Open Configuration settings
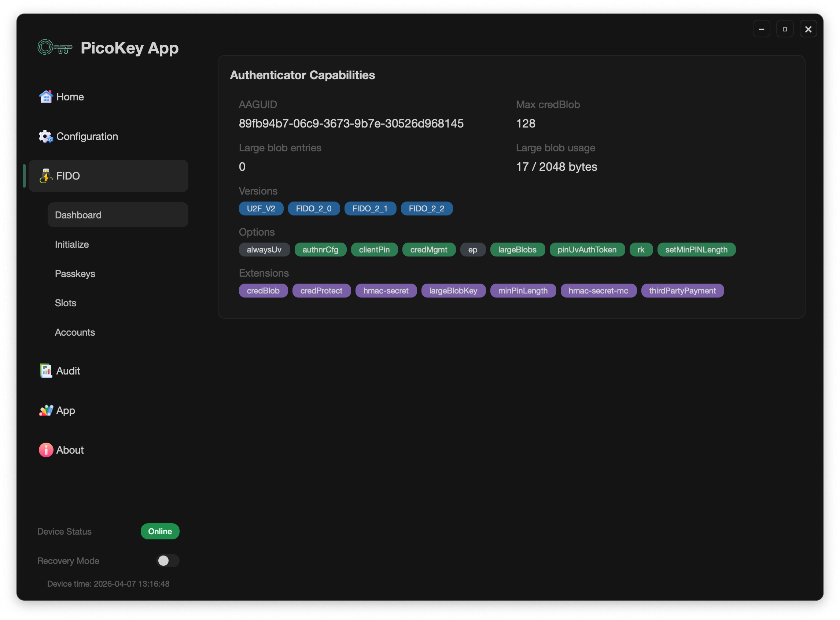Screen dimensions: 840x620 point(87,136)
